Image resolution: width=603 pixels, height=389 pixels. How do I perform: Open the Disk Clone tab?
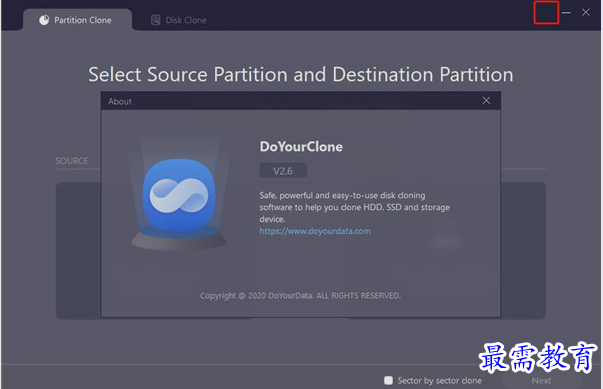point(179,20)
